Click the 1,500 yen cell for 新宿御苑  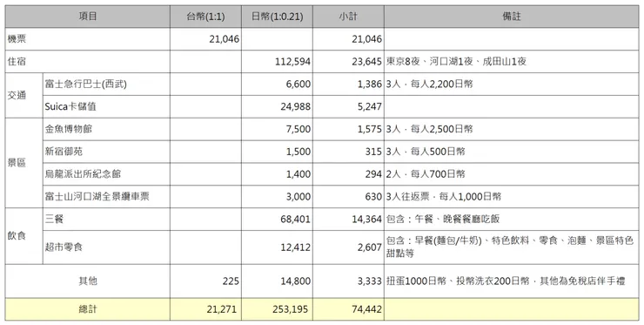(277, 152)
